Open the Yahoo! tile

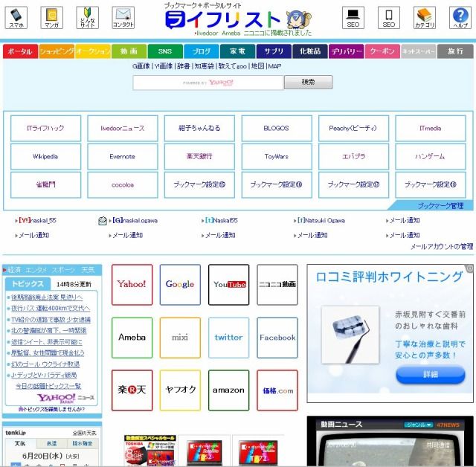(x=132, y=285)
